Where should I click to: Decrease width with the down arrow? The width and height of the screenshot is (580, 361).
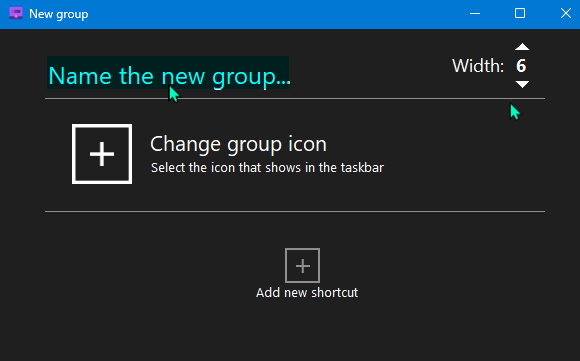tap(522, 84)
